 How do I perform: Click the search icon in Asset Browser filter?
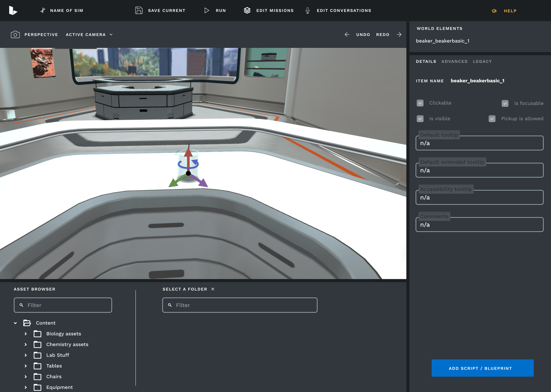tap(21, 305)
